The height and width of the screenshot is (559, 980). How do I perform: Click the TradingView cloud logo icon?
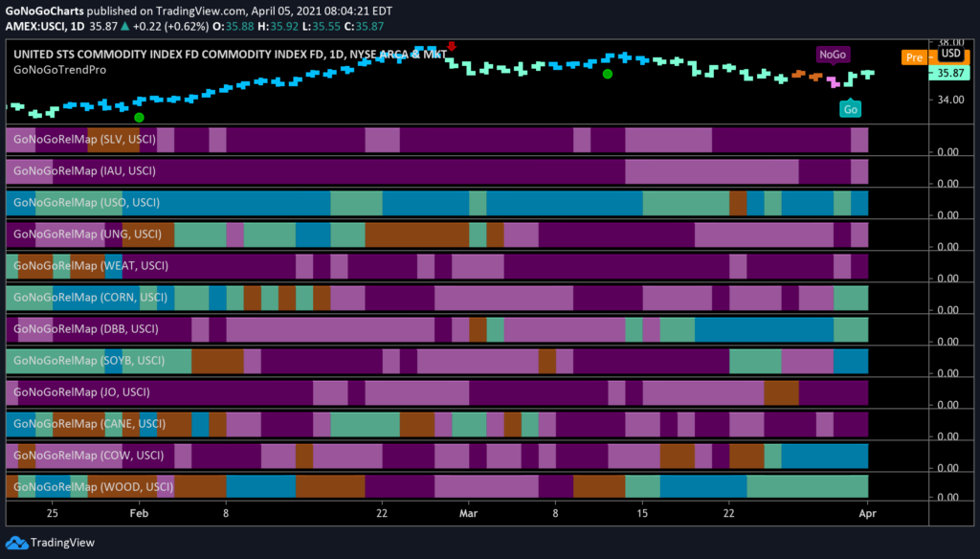coord(17,543)
